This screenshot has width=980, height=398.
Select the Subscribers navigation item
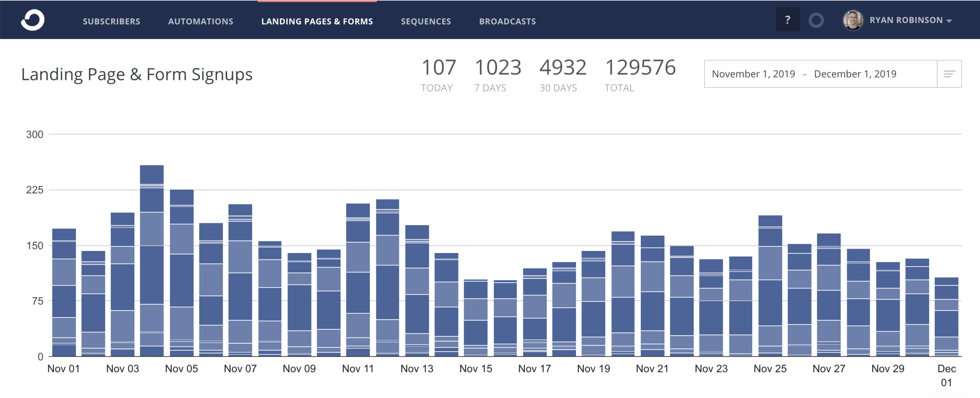pyautogui.click(x=111, y=21)
